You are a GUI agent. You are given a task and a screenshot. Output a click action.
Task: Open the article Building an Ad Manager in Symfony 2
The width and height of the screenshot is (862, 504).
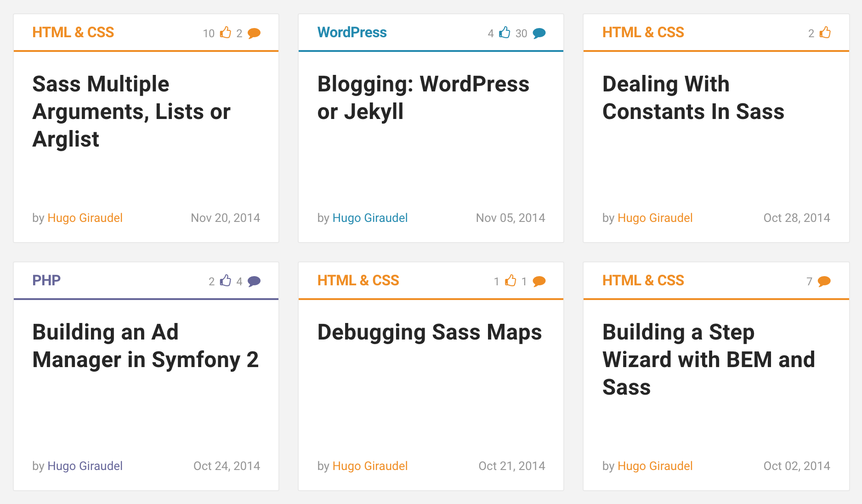[146, 345]
